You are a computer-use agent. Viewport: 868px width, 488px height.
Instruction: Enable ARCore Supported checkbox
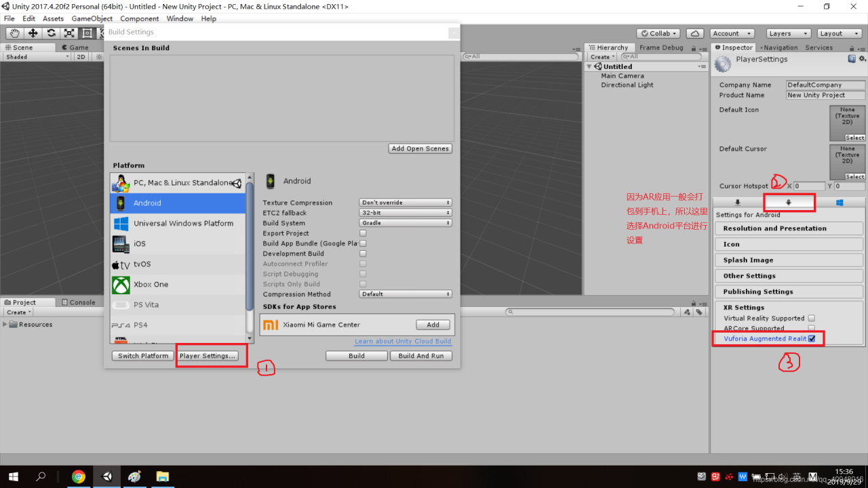812,328
